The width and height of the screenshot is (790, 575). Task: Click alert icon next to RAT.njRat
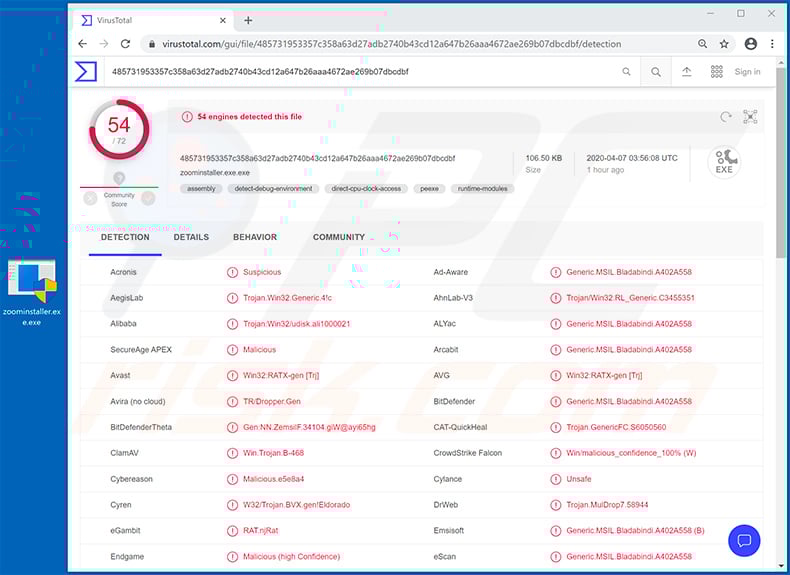[x=232, y=531]
